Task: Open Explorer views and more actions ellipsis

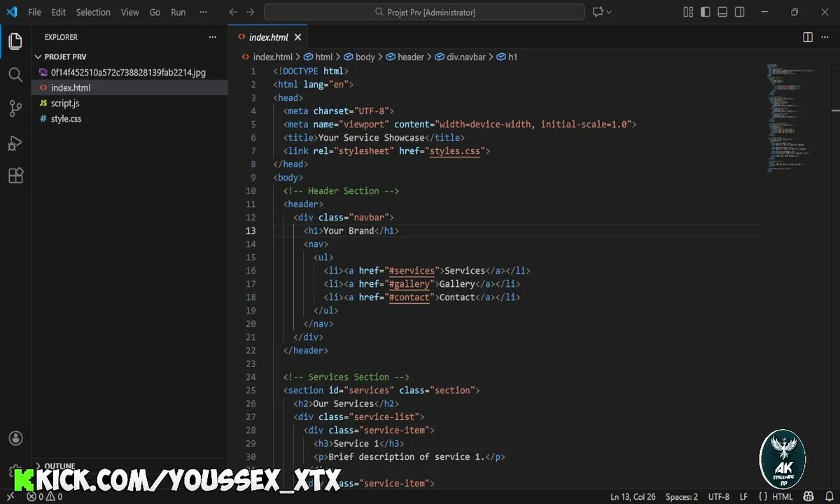Action: click(213, 37)
